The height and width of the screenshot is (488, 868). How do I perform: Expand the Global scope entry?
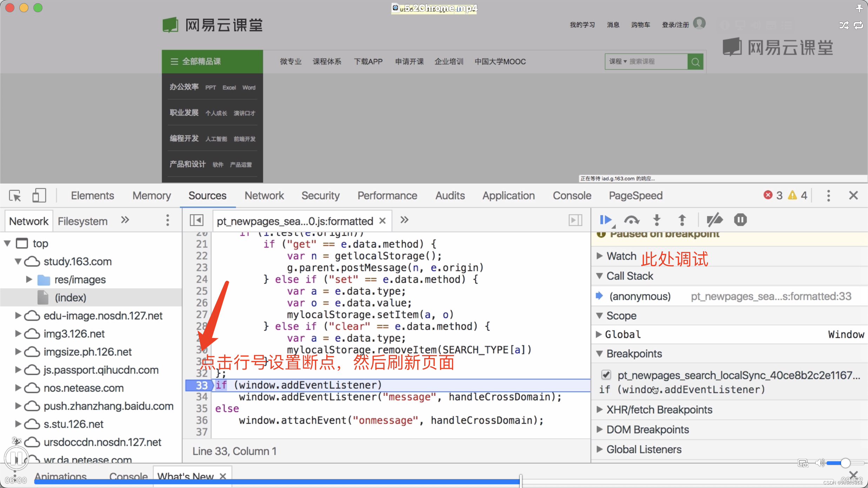pyautogui.click(x=599, y=334)
